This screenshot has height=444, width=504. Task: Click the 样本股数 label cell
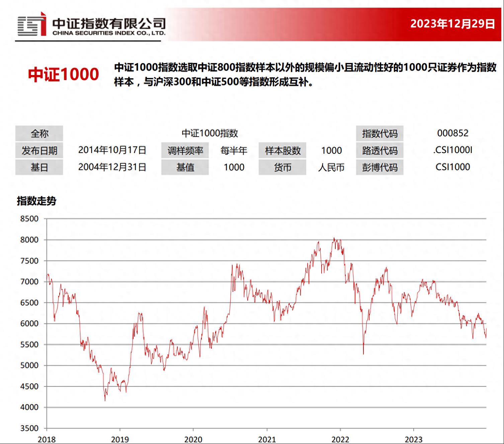pos(282,151)
